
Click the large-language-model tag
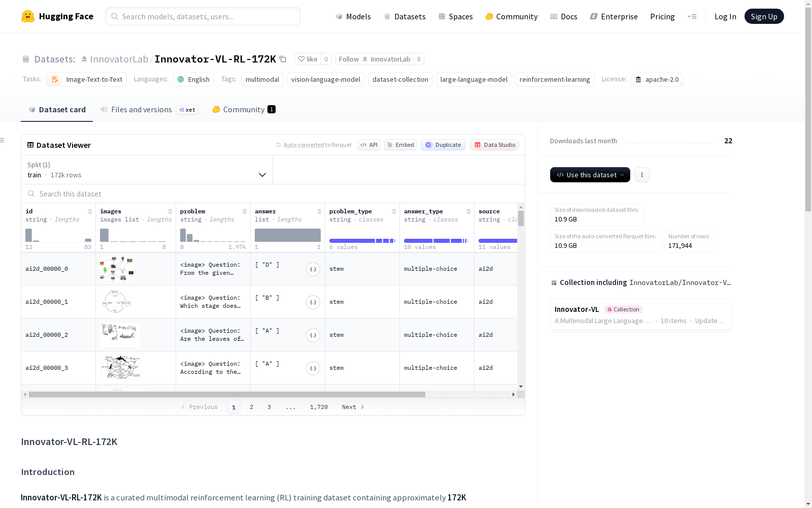(474, 79)
